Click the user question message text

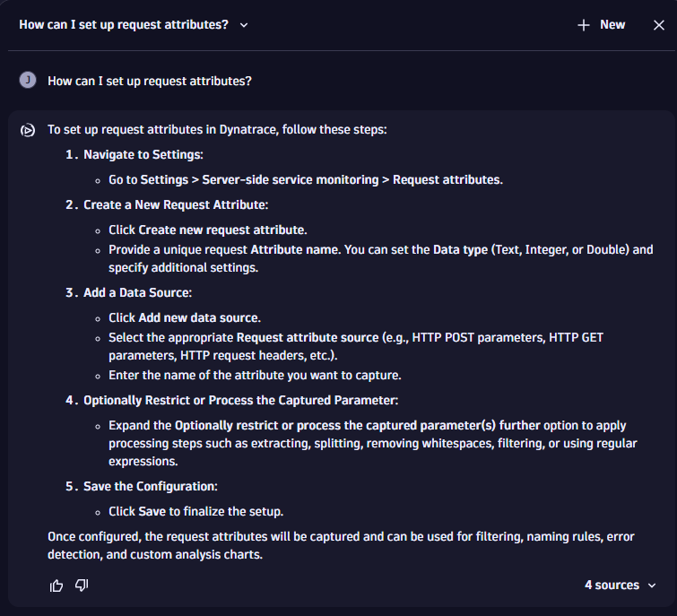(x=150, y=81)
